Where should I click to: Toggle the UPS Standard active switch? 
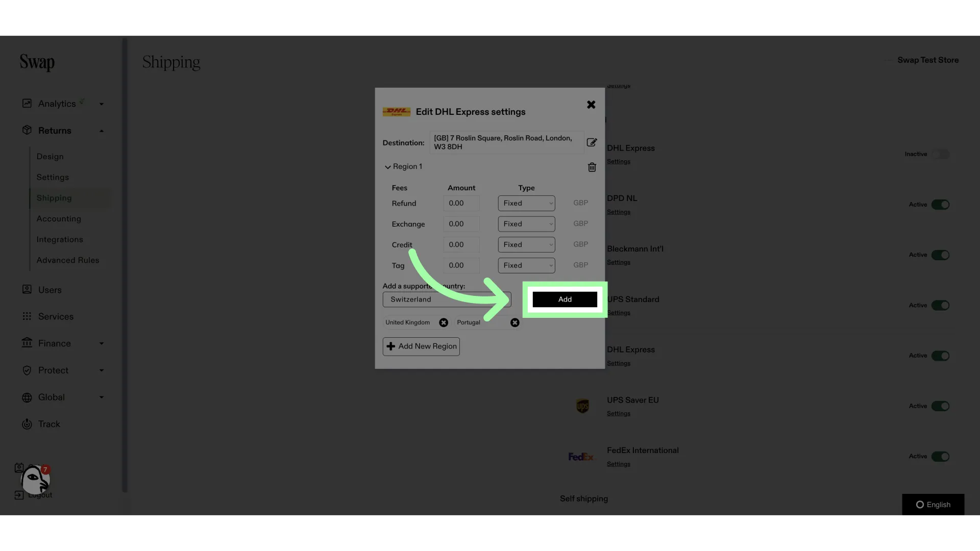(x=940, y=305)
